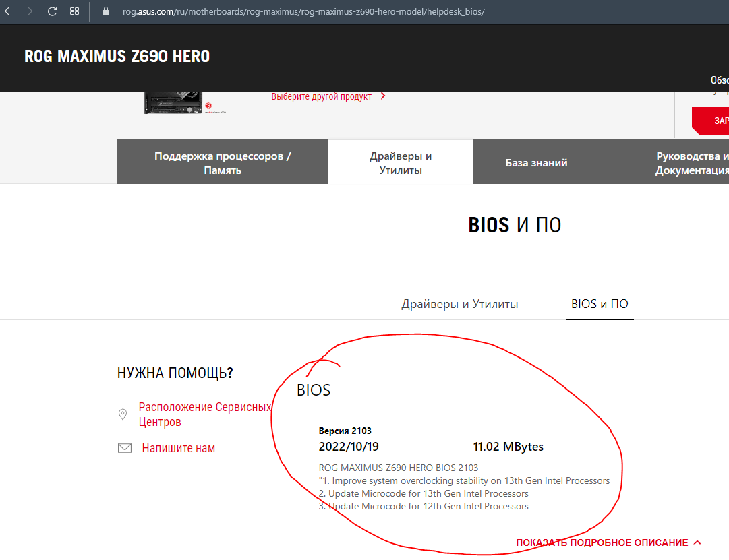Click the Update Microcode for 12th Gen line

(x=424, y=506)
